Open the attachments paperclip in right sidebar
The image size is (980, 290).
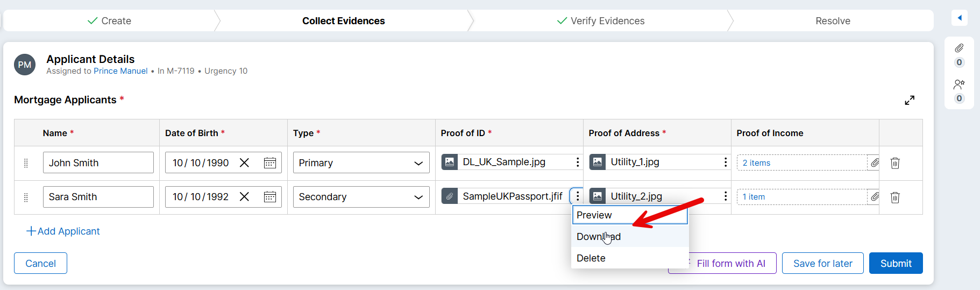(x=959, y=48)
